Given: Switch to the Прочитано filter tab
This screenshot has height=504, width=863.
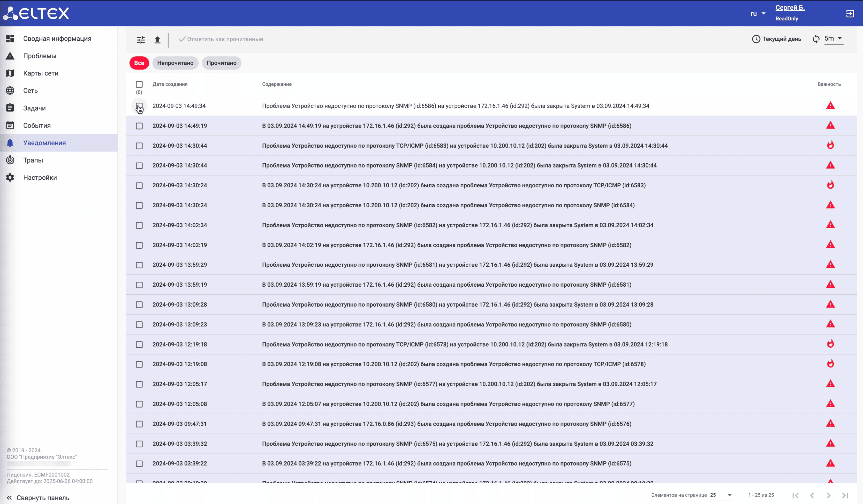Looking at the screenshot, I should pos(221,63).
